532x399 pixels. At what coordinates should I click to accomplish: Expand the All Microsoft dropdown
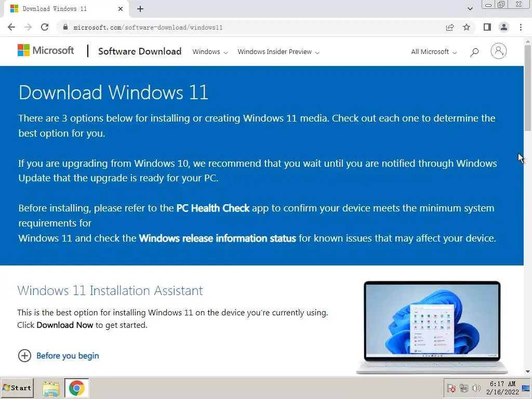point(434,52)
